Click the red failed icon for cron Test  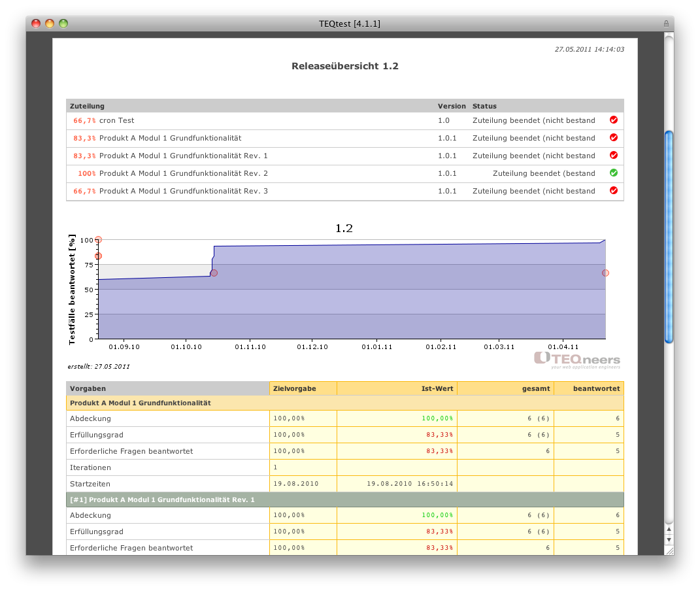614,120
